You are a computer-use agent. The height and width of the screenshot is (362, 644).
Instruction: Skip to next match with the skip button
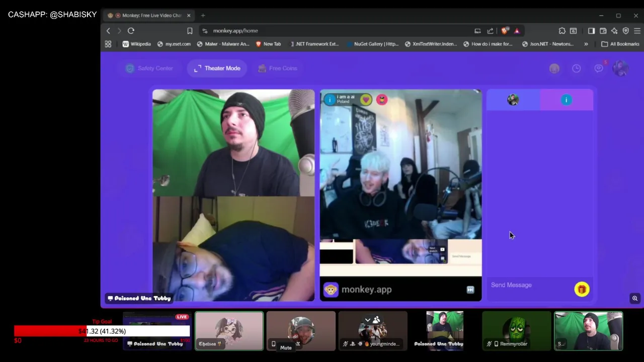[x=470, y=290]
